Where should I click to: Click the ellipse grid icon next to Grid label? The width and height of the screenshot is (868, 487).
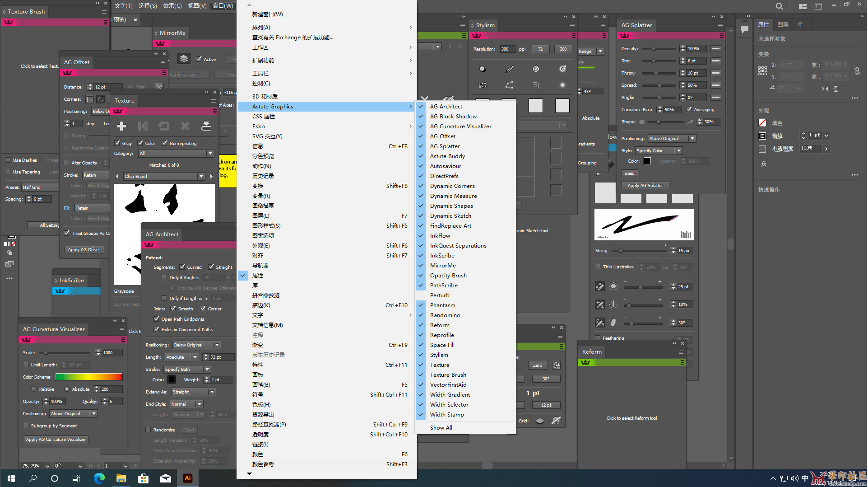(540, 421)
